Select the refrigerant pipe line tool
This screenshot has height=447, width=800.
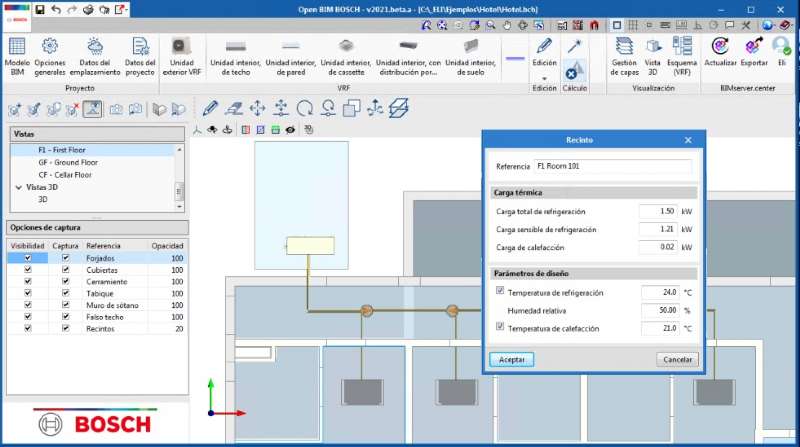(x=515, y=58)
